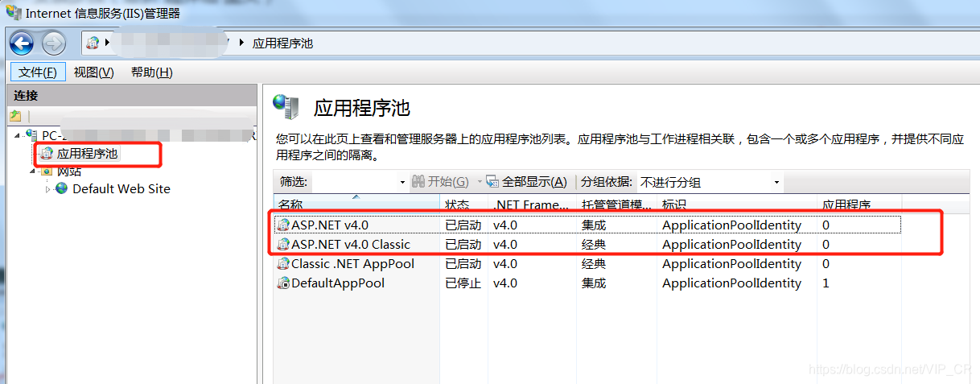The image size is (980, 384).
Task: Sort by the 应用程序 column header
Action: point(859,204)
